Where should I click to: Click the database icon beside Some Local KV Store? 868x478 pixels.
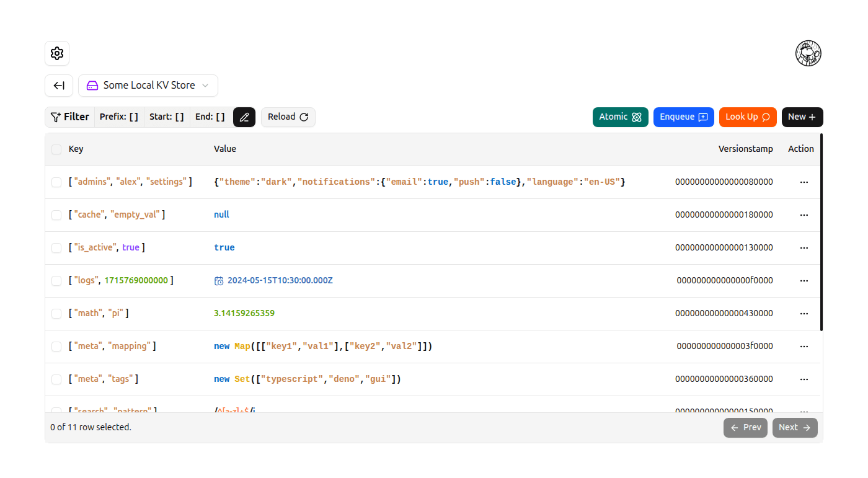[x=92, y=85]
